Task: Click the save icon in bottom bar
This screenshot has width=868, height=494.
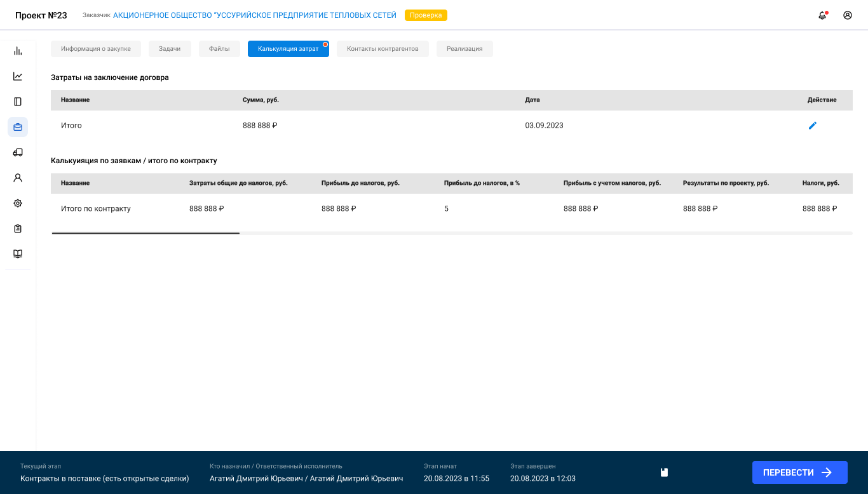Action: pos(664,472)
